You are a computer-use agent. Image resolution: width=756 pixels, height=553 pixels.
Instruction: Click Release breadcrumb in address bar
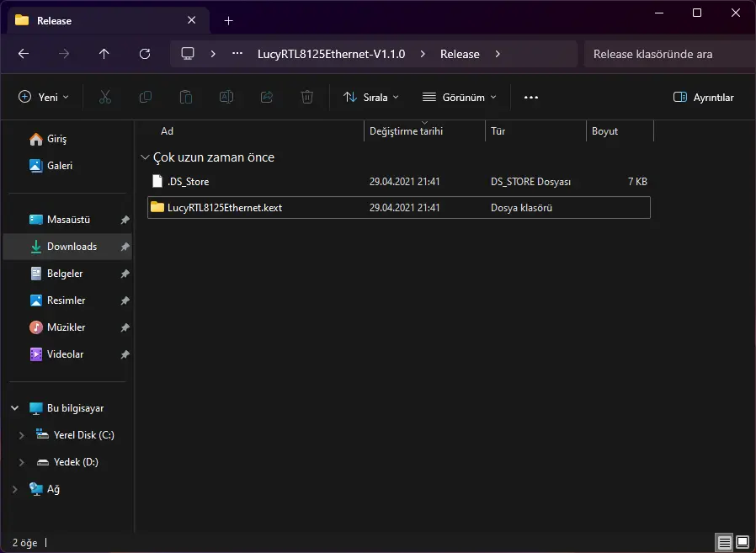[x=460, y=54]
